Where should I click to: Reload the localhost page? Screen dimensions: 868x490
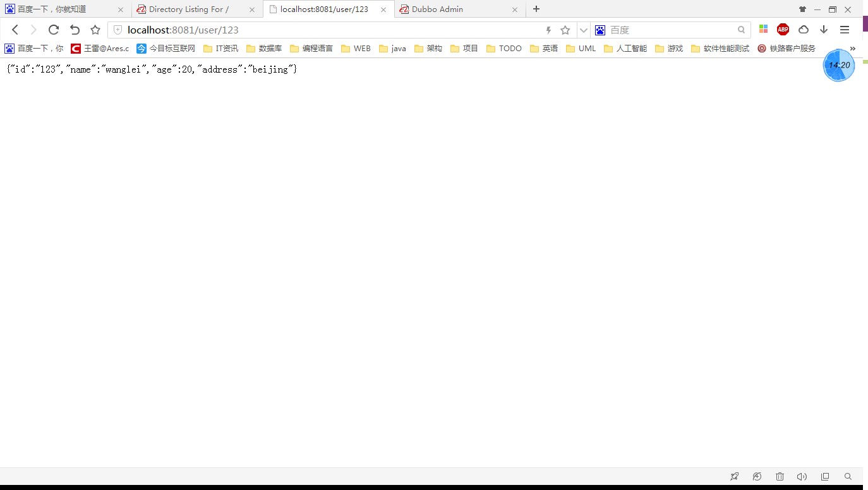(54, 30)
